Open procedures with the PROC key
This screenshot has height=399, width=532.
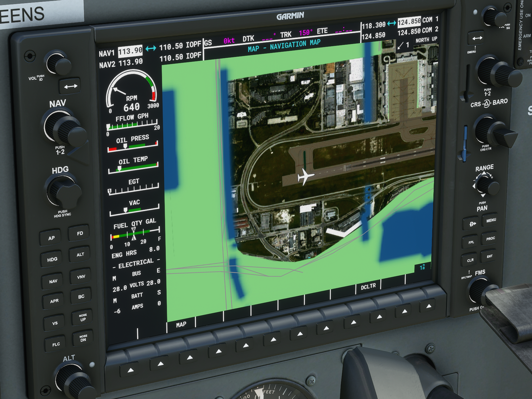[x=490, y=238]
